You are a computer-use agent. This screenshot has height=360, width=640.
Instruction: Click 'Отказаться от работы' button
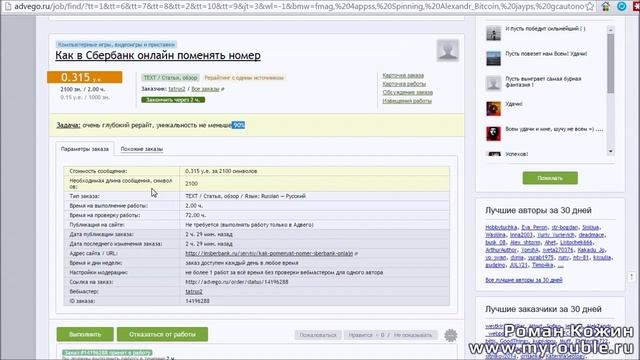pos(162,334)
